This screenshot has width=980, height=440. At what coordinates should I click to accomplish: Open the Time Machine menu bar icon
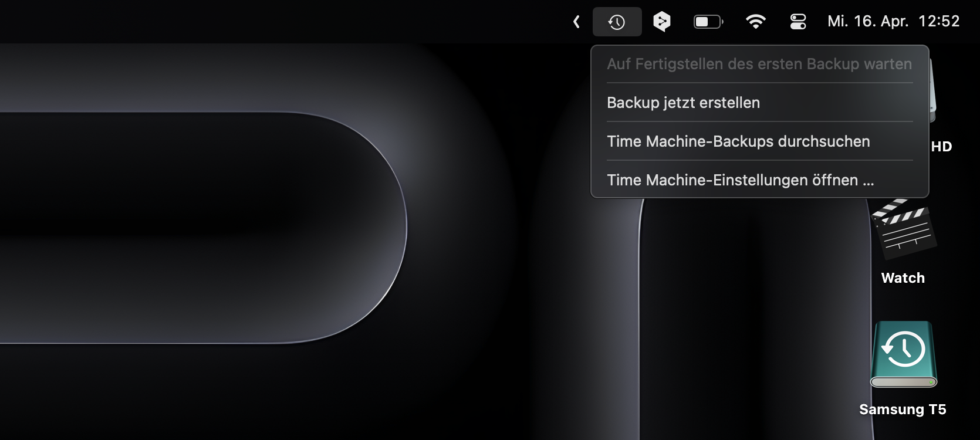[617, 22]
